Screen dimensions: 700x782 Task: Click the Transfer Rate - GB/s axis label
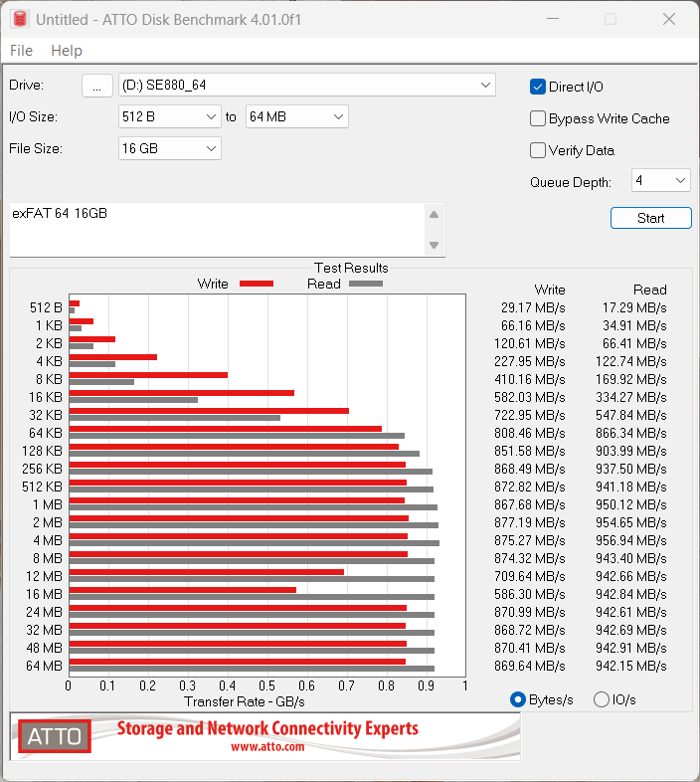click(245, 701)
